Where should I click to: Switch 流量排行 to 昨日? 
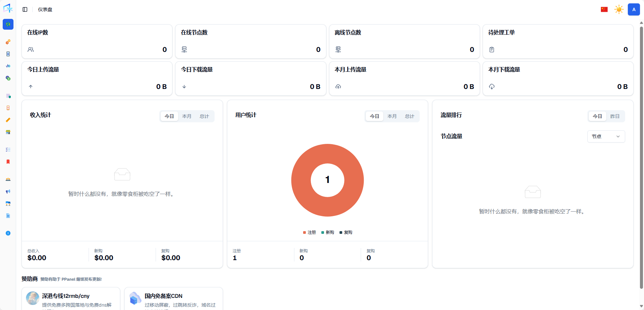tap(615, 116)
